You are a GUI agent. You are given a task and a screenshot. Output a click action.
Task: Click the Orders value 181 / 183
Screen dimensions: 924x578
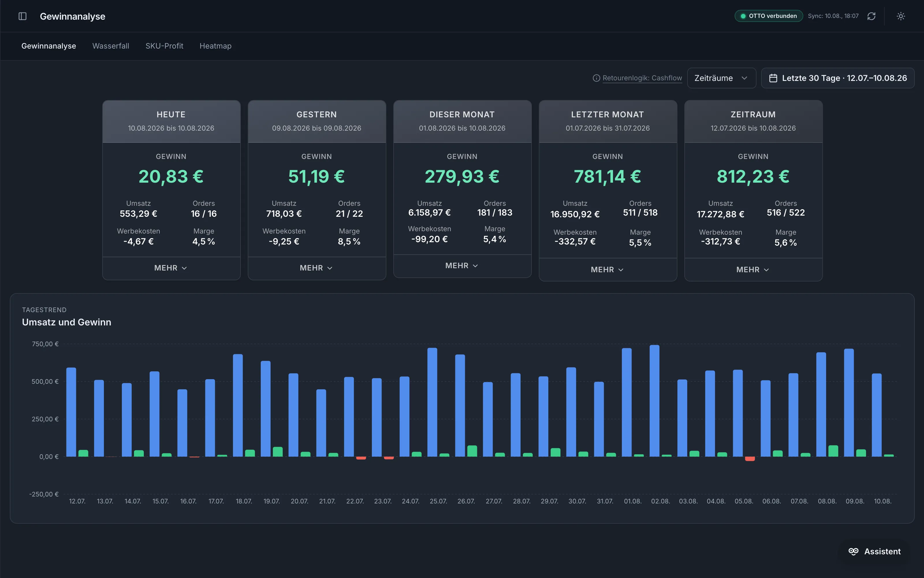495,212
